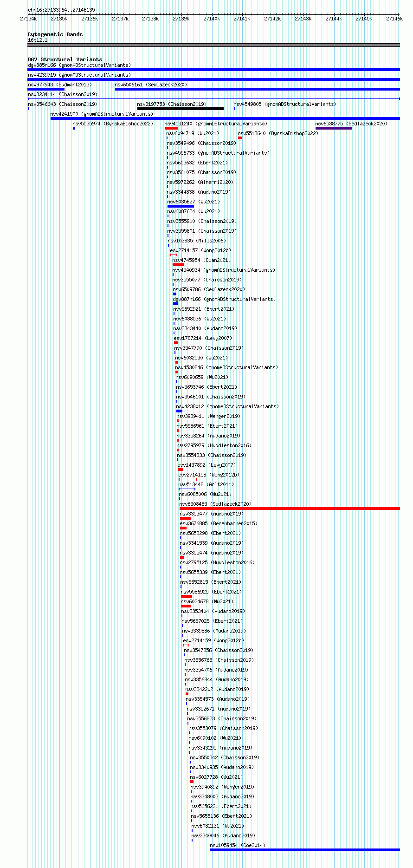This screenshot has height=868, width=413.
Task: Open nsv2795979 (Huddleston2016) label
Action: (x=214, y=445)
